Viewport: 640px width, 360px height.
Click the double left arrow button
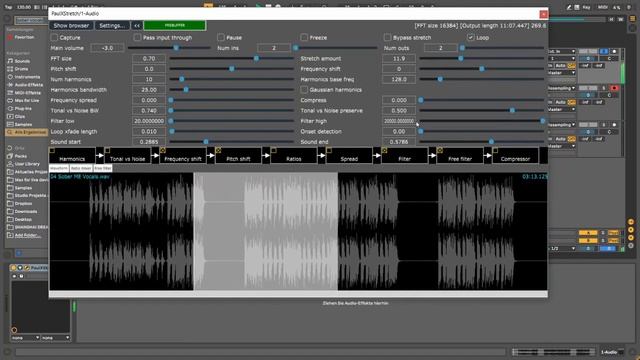tap(137, 25)
